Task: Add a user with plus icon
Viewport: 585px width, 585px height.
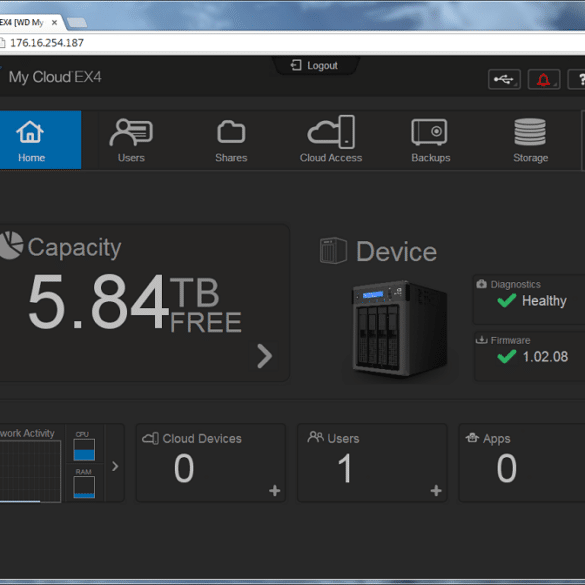Action: pos(436,490)
